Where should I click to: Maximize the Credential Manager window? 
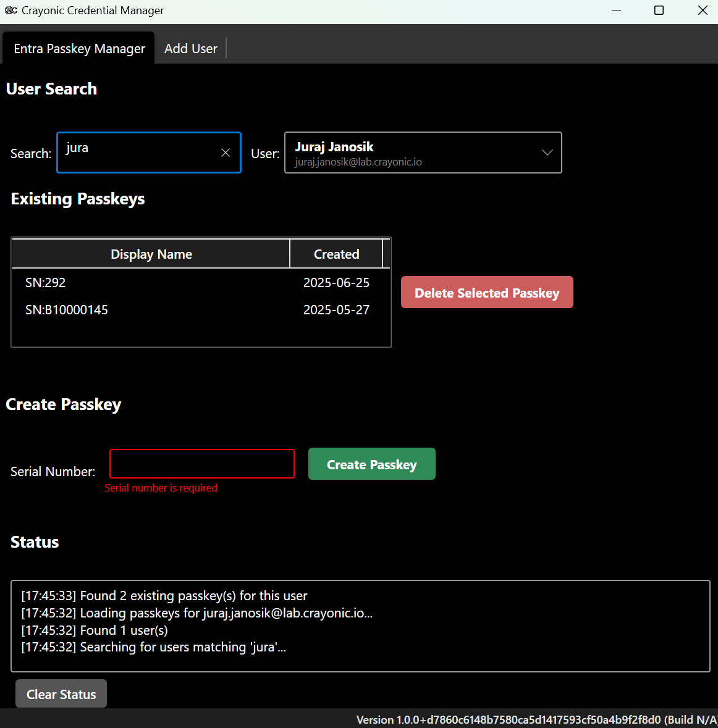pos(659,10)
